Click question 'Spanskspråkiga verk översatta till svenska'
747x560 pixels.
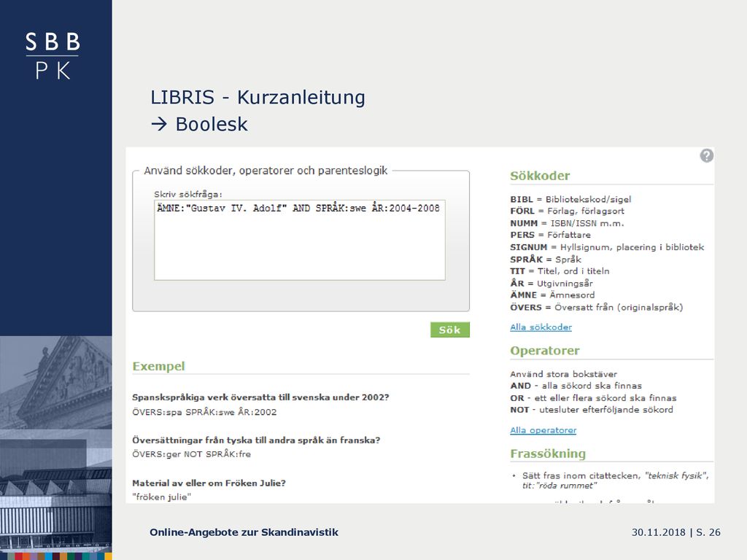click(260, 397)
